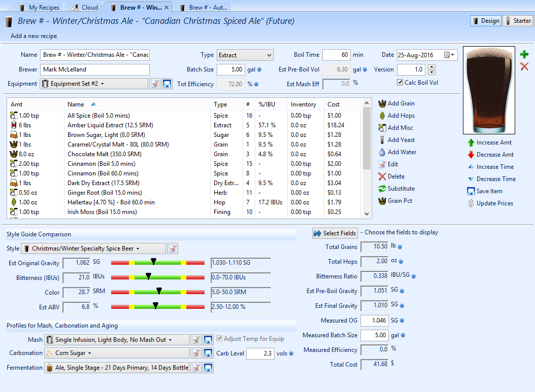
Task: Click the Boil Time input field
Action: tap(337, 55)
